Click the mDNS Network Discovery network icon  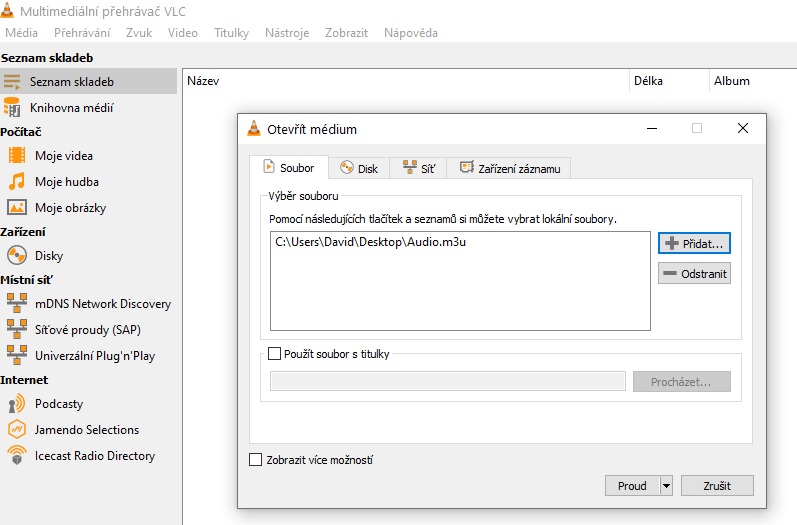17,303
